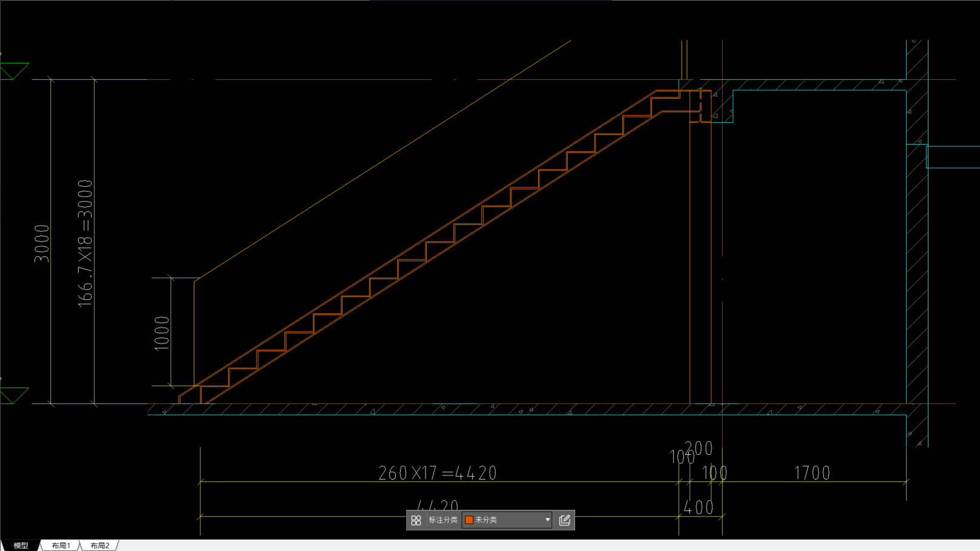
Task: Select the 1000 handrail height dimension
Action: 162,333
